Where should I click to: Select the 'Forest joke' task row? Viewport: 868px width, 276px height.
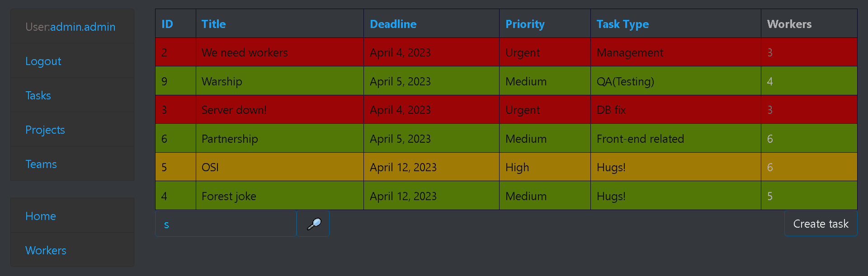click(228, 196)
